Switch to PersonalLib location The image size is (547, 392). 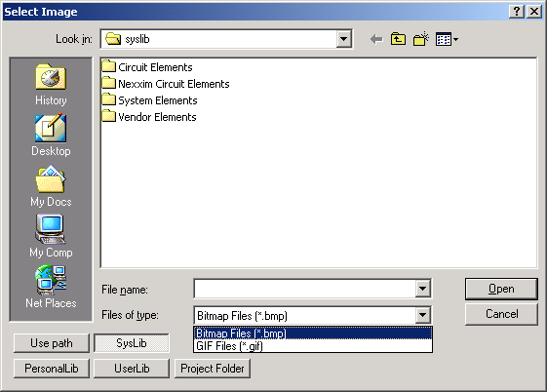(x=52, y=369)
